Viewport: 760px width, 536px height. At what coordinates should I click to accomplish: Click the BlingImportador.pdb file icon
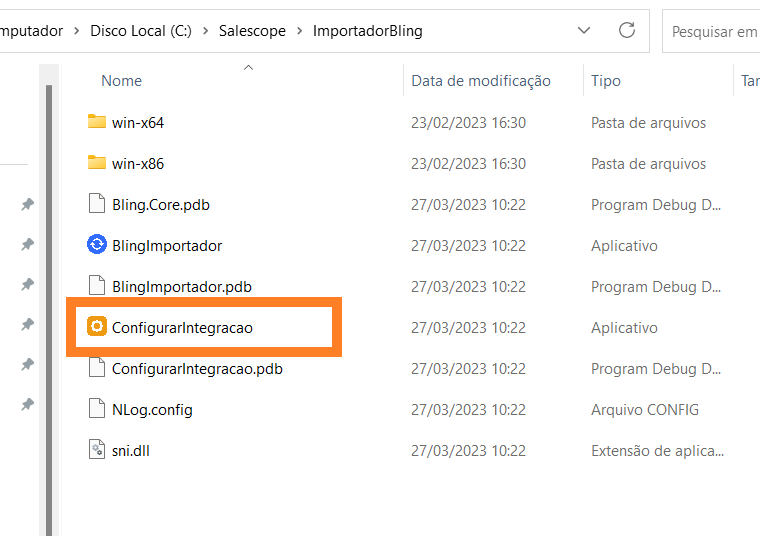[x=97, y=285]
